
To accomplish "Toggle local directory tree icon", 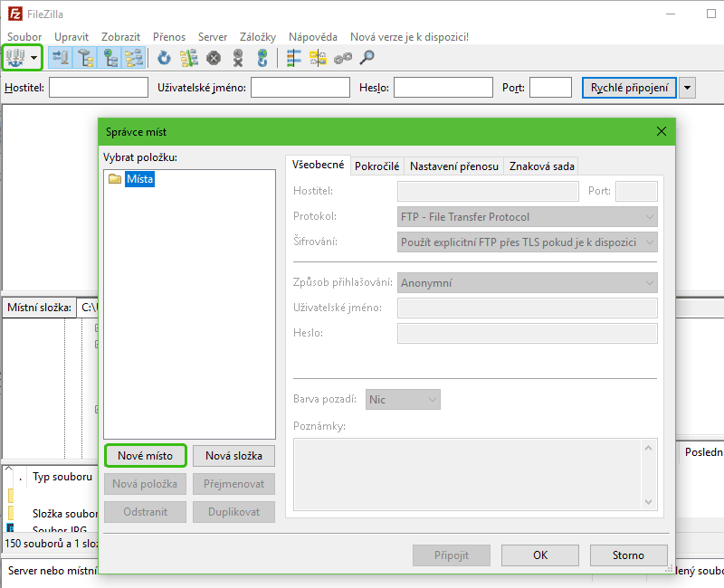I will click(85, 58).
